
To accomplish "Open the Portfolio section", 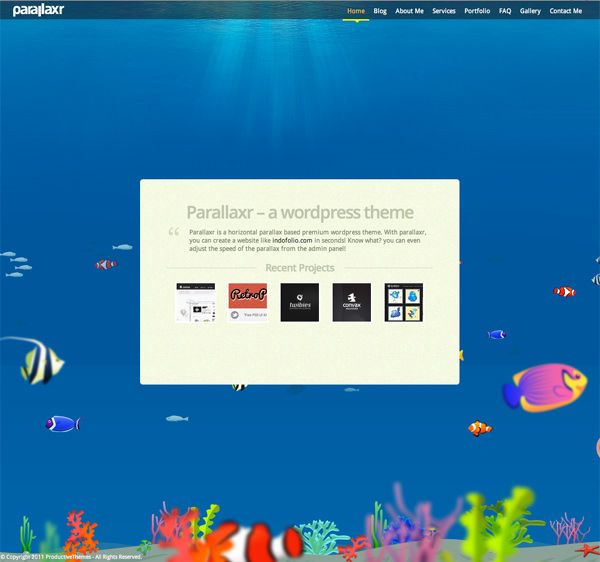I will coord(477,11).
